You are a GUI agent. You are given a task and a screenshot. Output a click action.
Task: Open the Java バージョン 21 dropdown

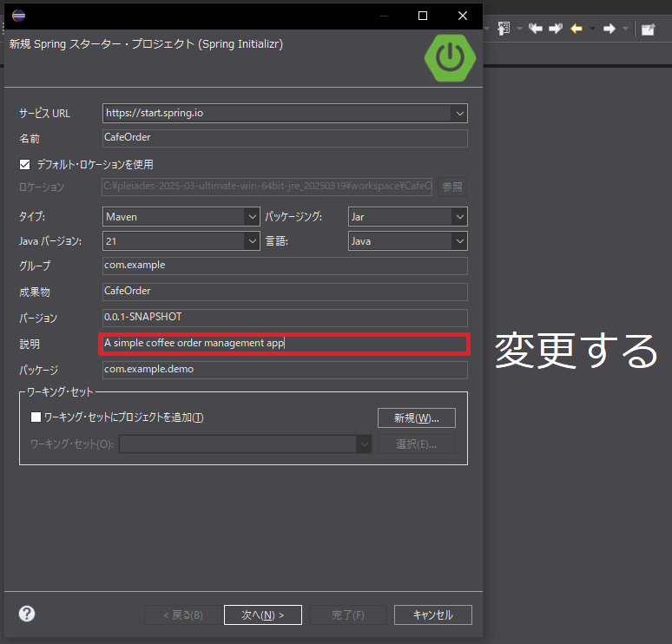tap(252, 241)
